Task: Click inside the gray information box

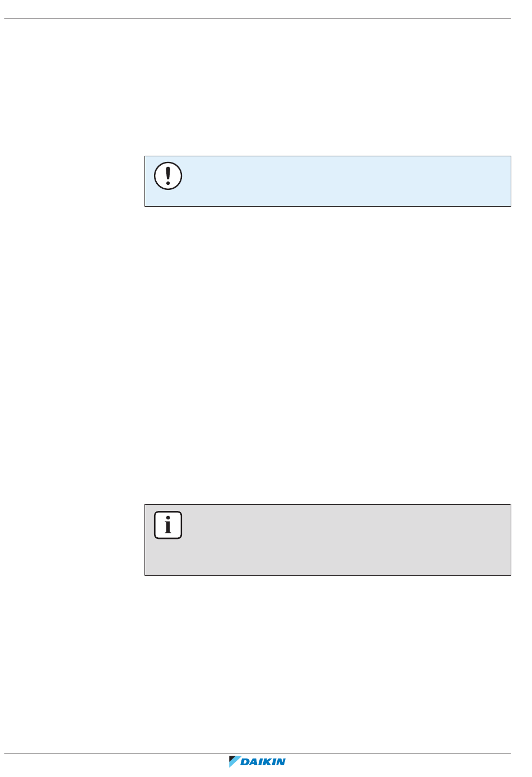Action: pos(328,540)
